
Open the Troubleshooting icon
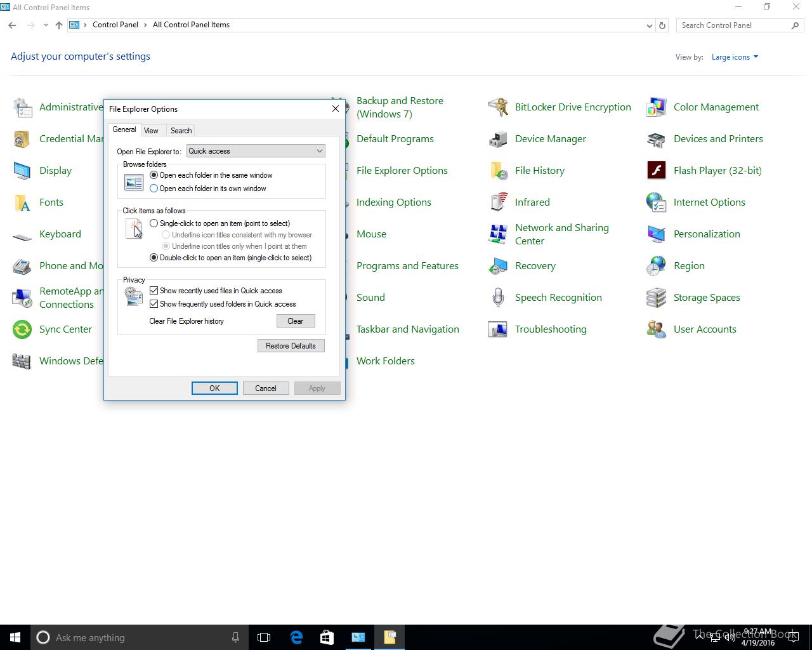[x=498, y=329]
